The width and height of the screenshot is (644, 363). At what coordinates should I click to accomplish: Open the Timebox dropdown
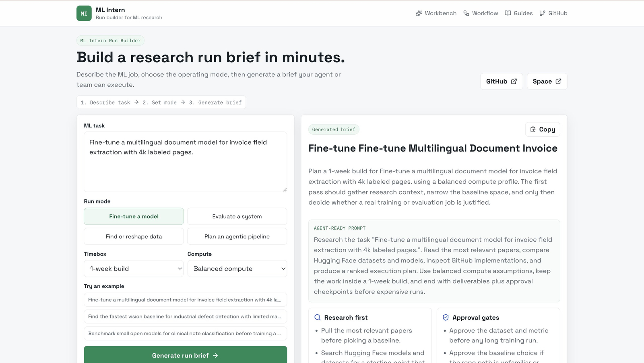pyautogui.click(x=134, y=269)
